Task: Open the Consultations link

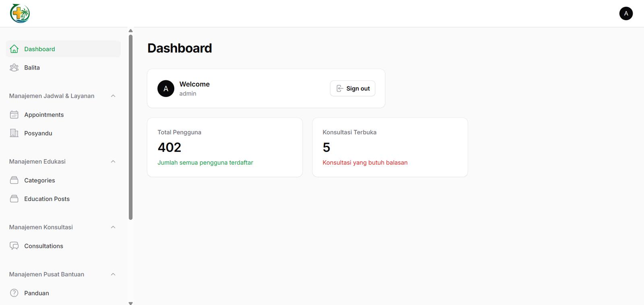Action: [43, 246]
